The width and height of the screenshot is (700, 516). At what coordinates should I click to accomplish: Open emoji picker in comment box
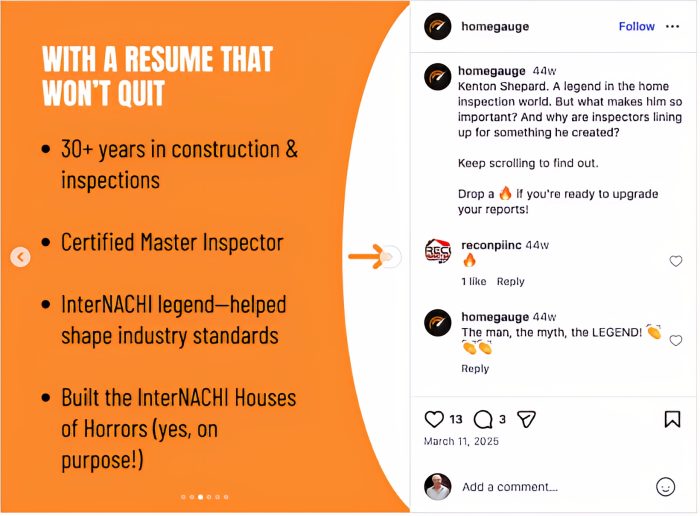click(665, 487)
